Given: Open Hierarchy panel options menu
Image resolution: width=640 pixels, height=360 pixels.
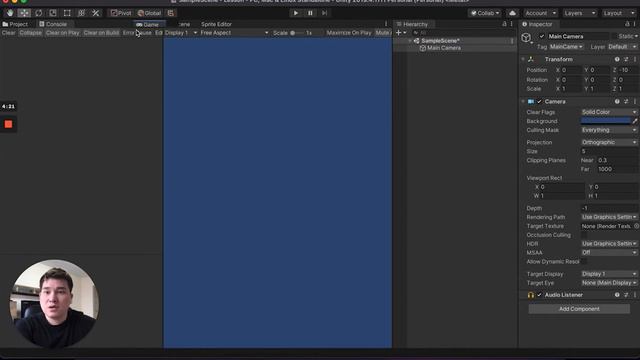Looking at the screenshot, I should (511, 24).
